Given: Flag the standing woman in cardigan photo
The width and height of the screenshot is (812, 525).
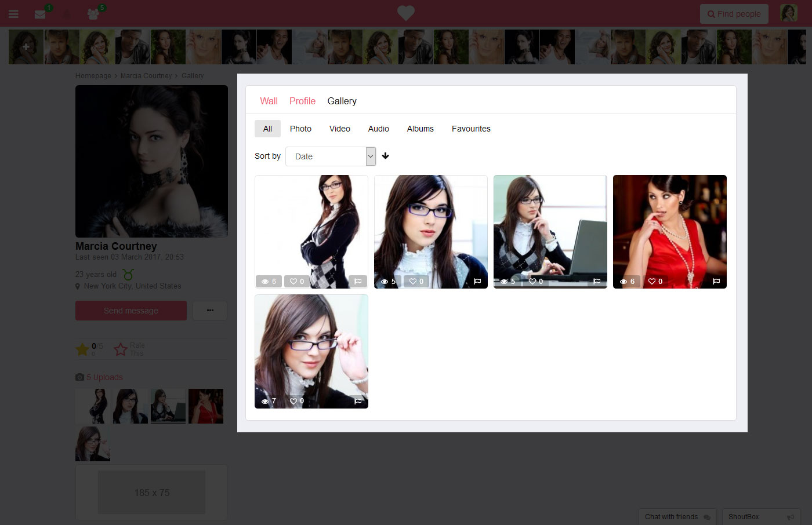Looking at the screenshot, I should tap(358, 281).
